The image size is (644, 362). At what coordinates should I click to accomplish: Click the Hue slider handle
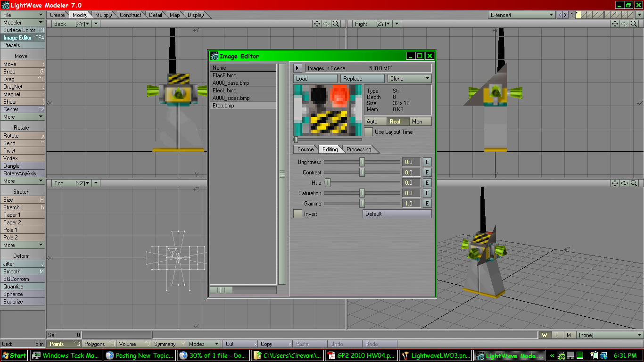coord(328,183)
